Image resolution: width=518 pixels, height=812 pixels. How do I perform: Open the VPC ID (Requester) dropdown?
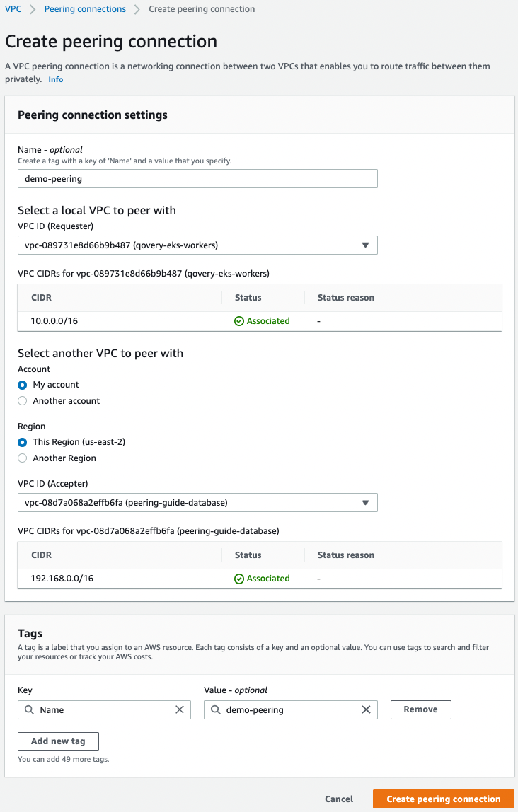367,245
